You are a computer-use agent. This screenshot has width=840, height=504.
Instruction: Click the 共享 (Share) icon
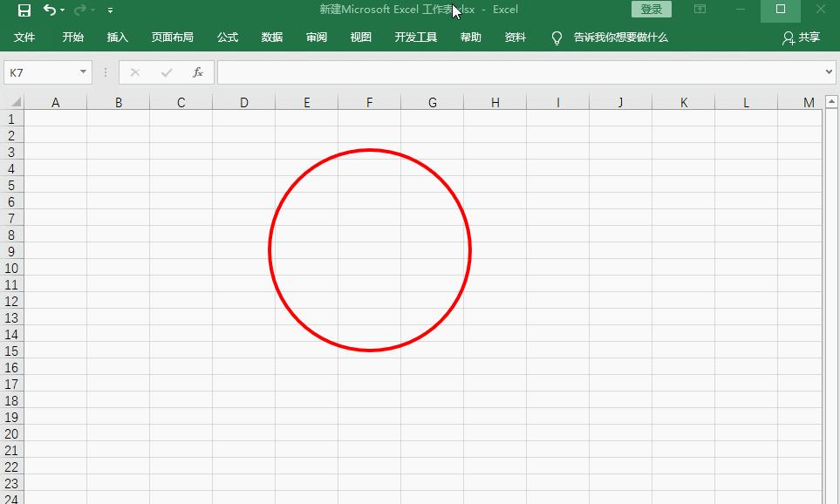pos(799,37)
